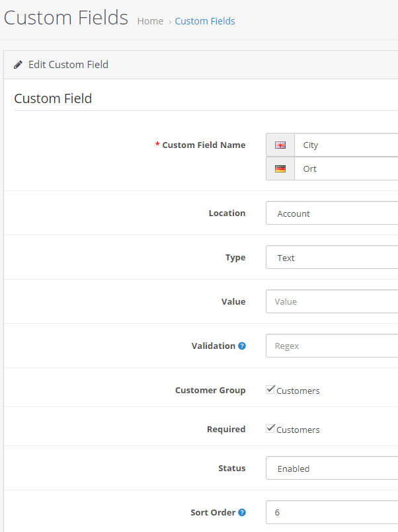Click the Sort Order help question-mark icon
398x532 pixels.
pyautogui.click(x=242, y=512)
